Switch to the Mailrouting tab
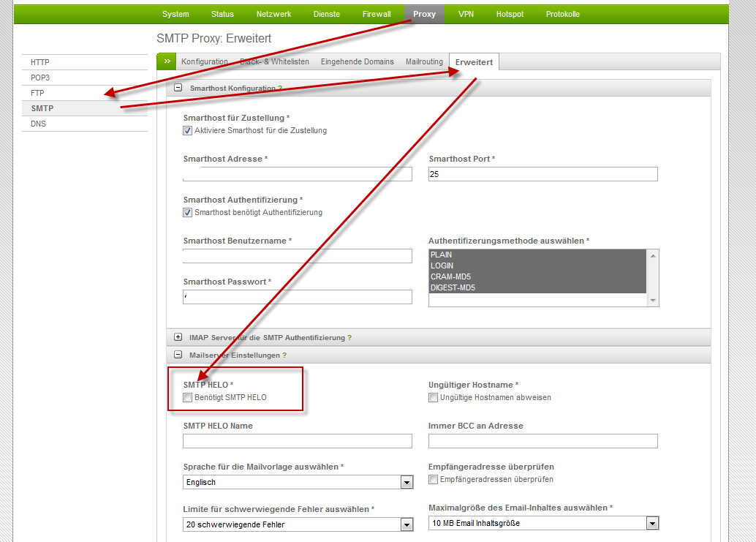Screen dimensions: 756x542 point(424,62)
